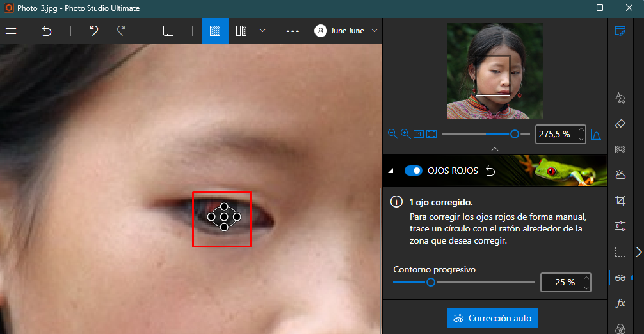
Task: Select the red-eye glasses tool
Action: pyautogui.click(x=620, y=278)
